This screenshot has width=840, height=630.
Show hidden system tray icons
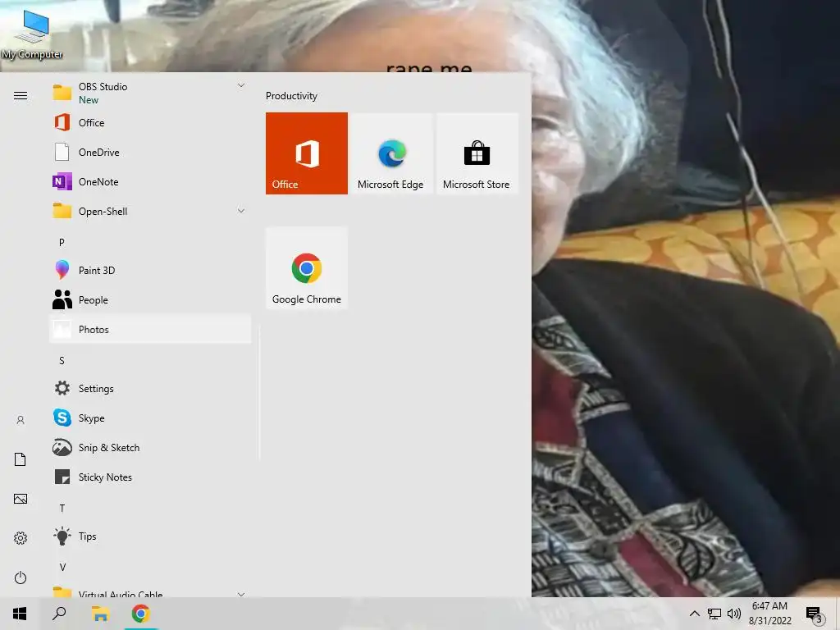(694, 614)
